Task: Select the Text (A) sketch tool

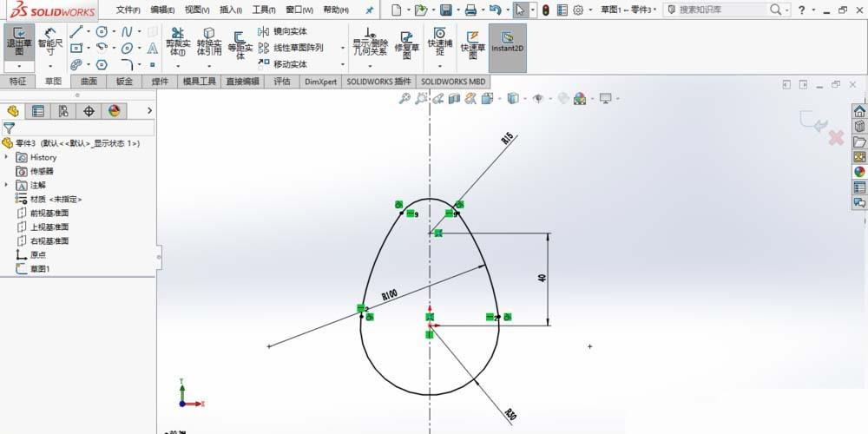Action: [153, 48]
